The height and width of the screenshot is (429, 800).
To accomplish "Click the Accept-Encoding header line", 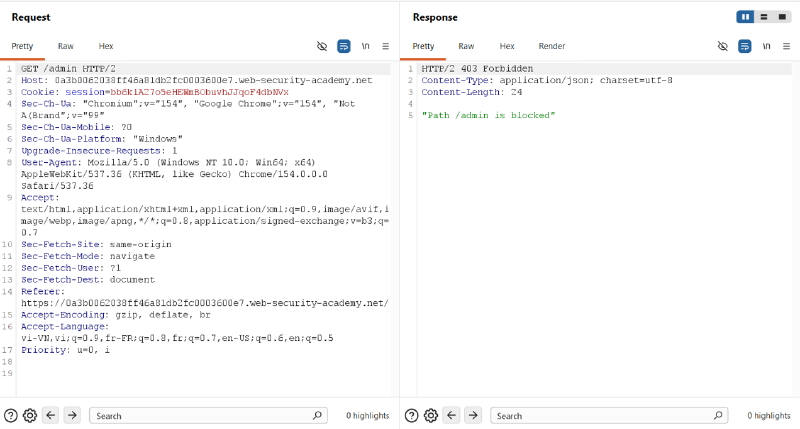I will [x=116, y=315].
